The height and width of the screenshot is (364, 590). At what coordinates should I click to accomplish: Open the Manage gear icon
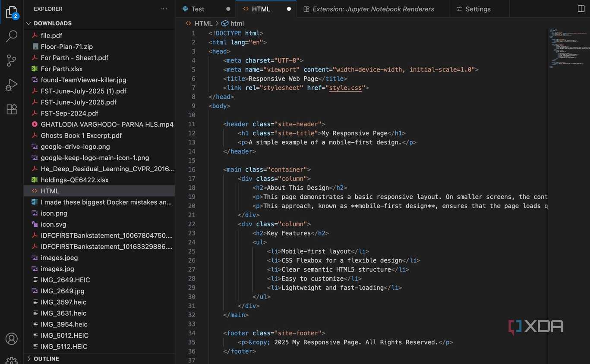pyautogui.click(x=12, y=360)
